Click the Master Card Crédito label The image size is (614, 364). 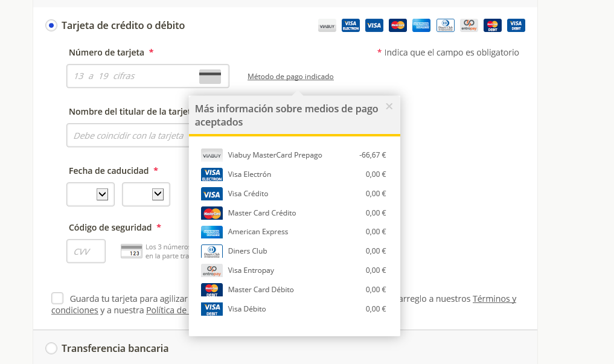click(262, 213)
